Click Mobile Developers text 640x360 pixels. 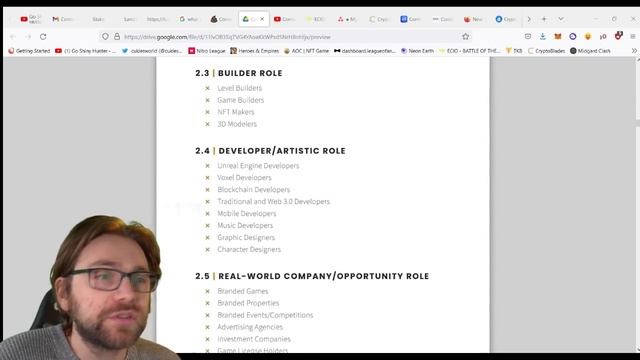point(247,213)
